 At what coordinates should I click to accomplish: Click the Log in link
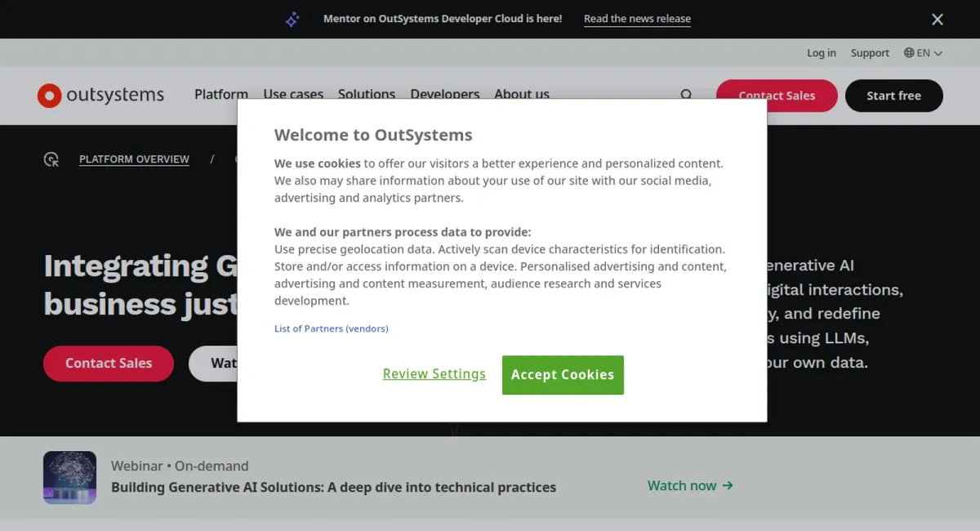click(822, 53)
